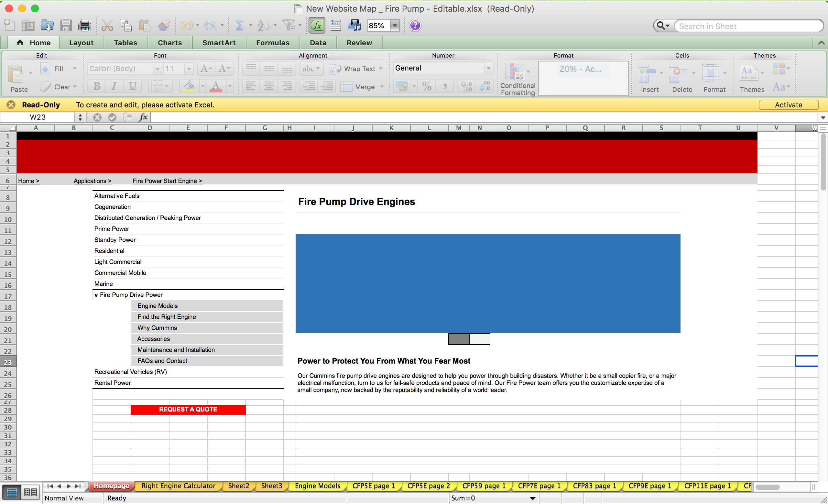The width and height of the screenshot is (828, 504).
Task: Expand the Merge dropdown arrow
Action: click(x=382, y=87)
